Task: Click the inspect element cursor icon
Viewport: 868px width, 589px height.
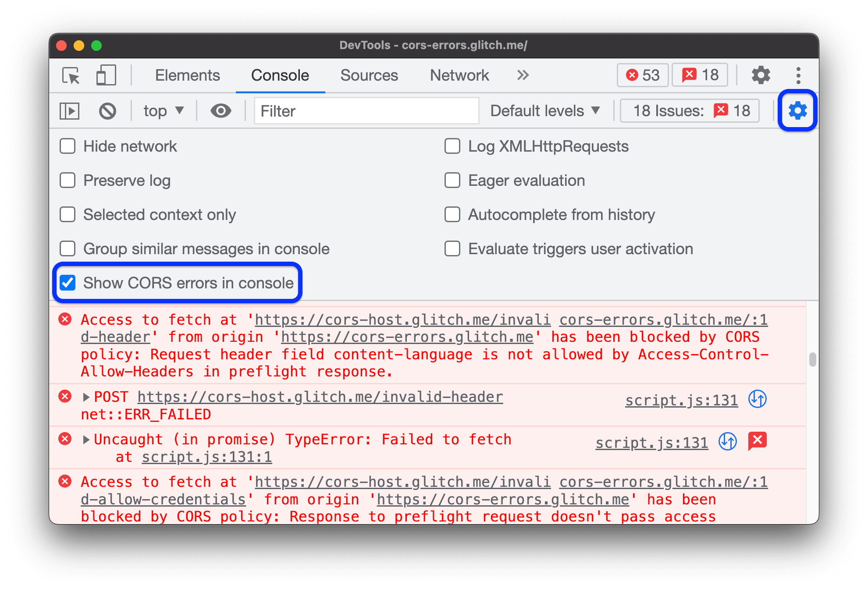Action: point(70,75)
